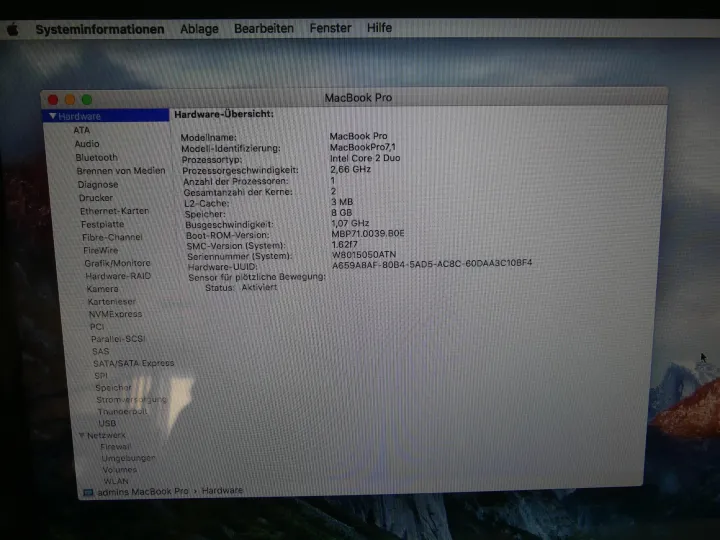Click Hardware in the bottom path bar
This screenshot has height=540, width=720.
[x=222, y=490]
